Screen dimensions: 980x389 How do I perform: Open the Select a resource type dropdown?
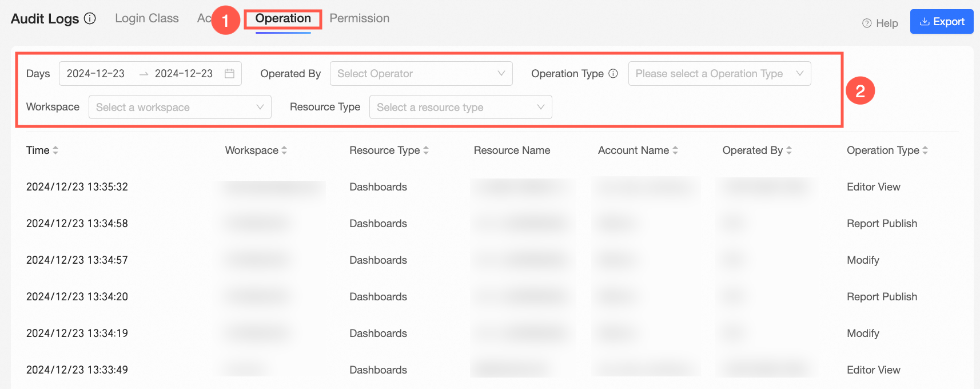(x=461, y=107)
